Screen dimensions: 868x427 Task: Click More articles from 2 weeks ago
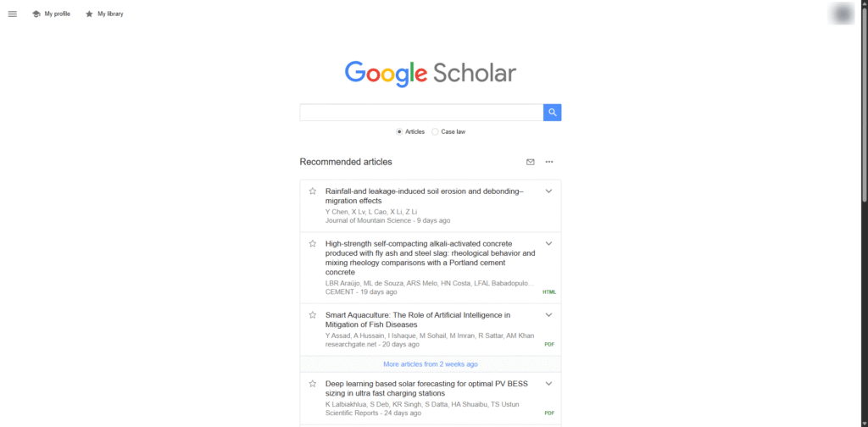[431, 364]
